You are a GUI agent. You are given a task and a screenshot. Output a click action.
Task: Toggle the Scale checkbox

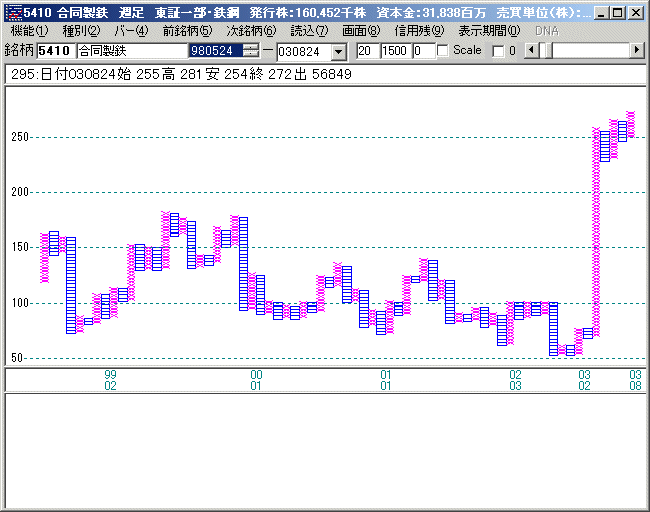point(443,51)
